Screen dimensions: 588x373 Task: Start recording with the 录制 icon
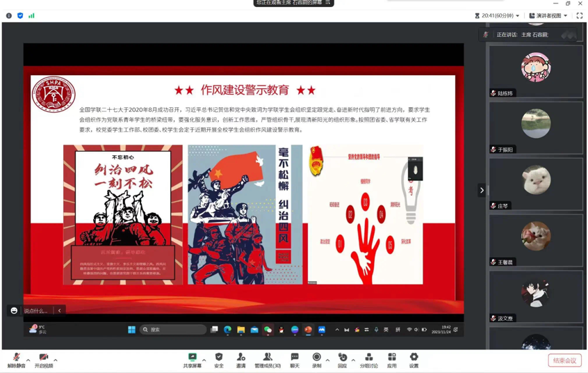[317, 359]
